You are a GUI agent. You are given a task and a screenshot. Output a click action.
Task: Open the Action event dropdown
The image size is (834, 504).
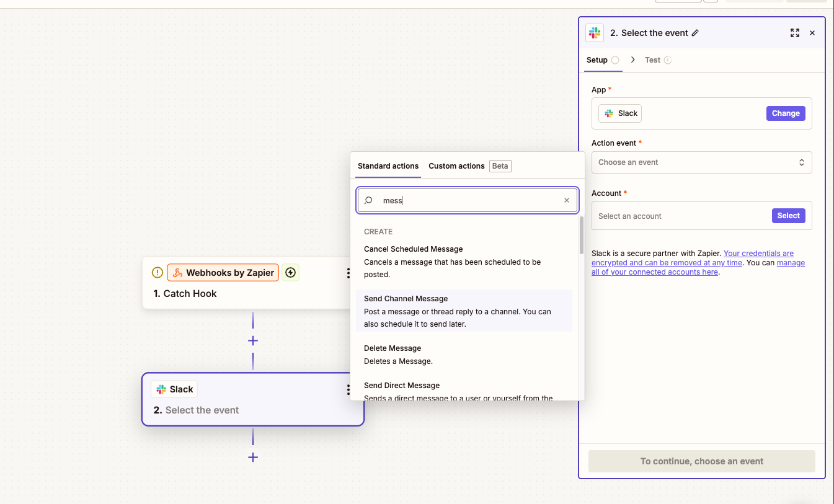pyautogui.click(x=701, y=162)
